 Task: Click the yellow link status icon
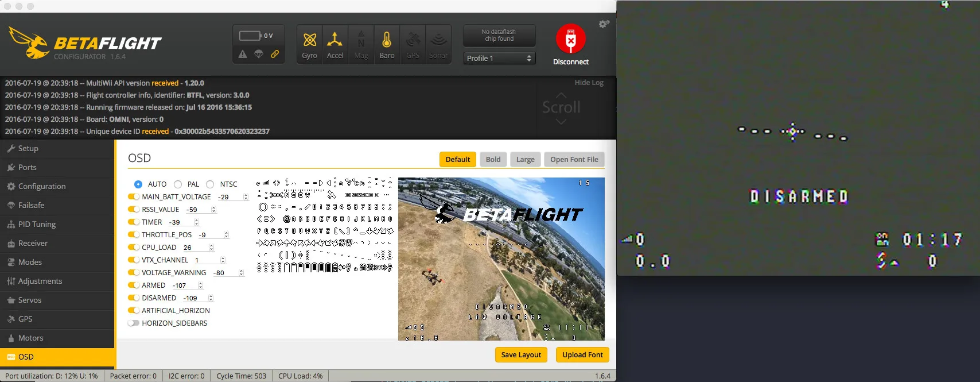(x=275, y=54)
